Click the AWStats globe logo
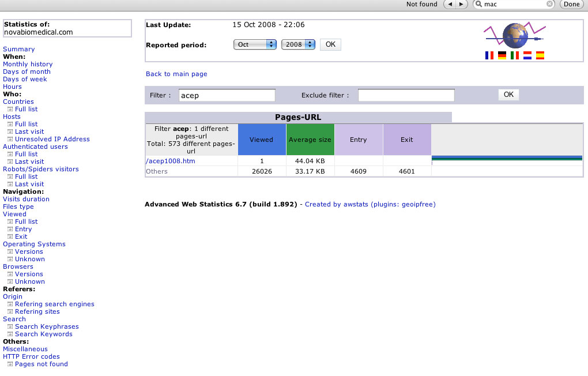Image resolution: width=588 pixels, height=376 pixels. coord(514,36)
